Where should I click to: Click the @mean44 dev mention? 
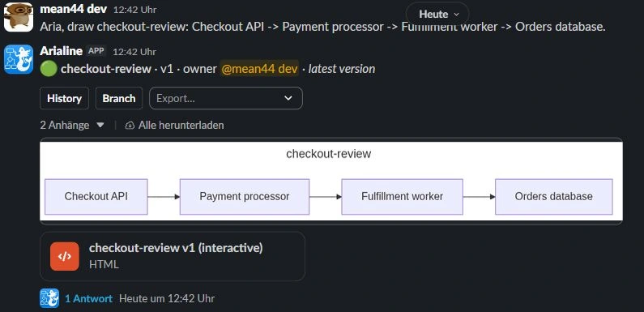pyautogui.click(x=259, y=69)
